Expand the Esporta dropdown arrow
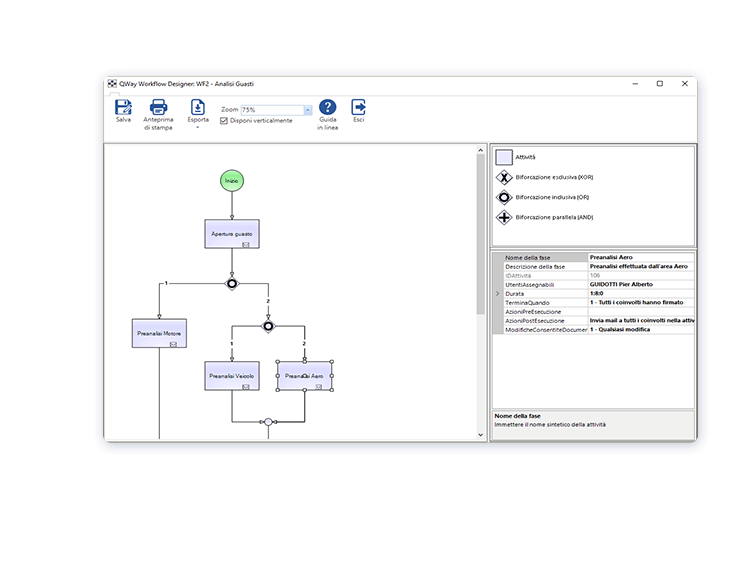 coord(198,127)
